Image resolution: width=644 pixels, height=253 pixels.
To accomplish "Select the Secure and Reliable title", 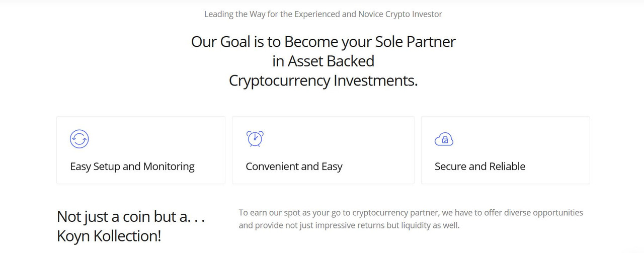I will tap(480, 166).
